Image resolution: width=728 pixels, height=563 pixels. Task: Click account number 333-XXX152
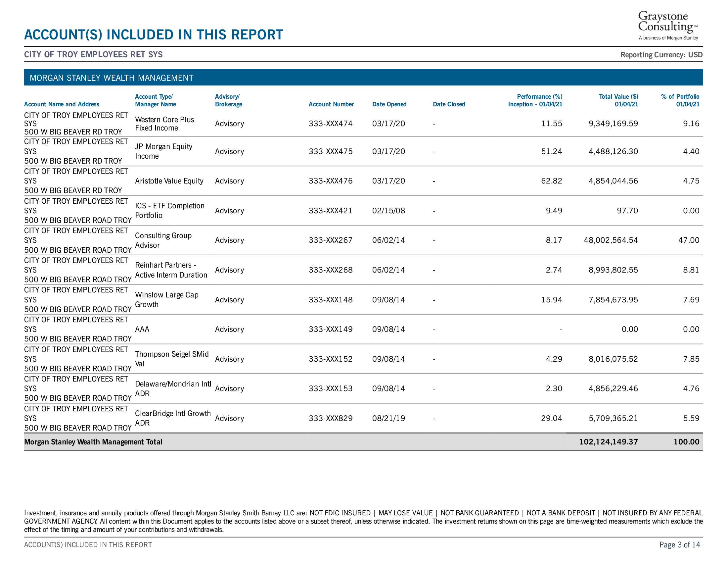coord(330,359)
